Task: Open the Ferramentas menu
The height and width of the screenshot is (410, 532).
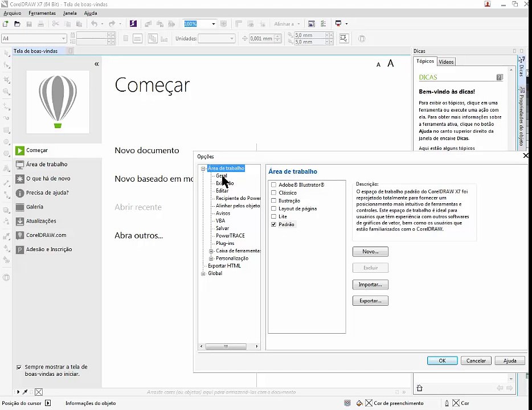Action: (42, 13)
